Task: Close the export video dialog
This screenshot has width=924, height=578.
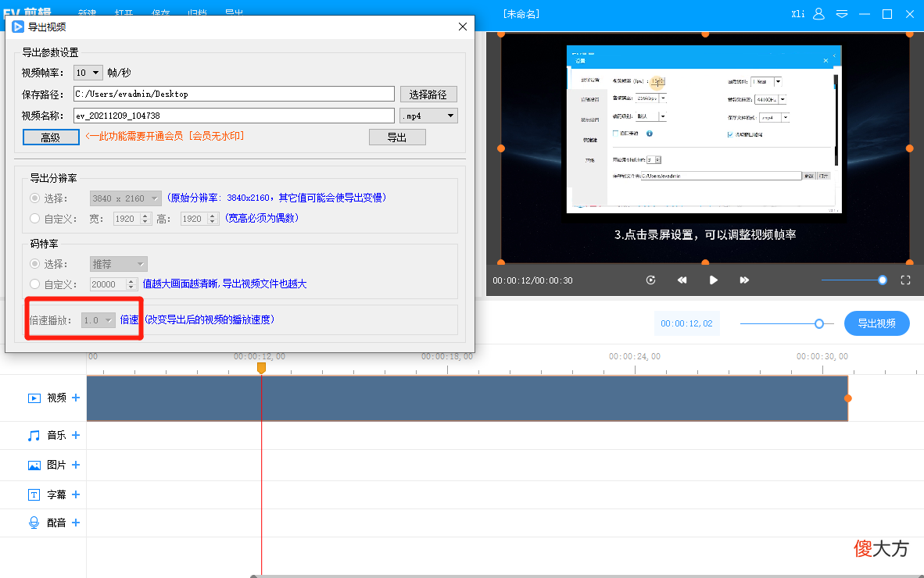Action: click(x=463, y=27)
